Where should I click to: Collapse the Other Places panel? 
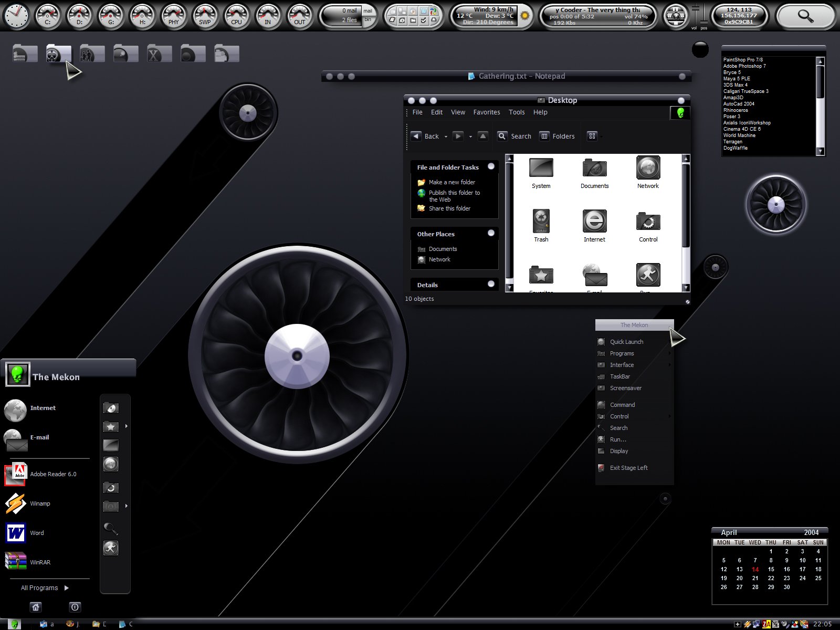[x=491, y=233]
